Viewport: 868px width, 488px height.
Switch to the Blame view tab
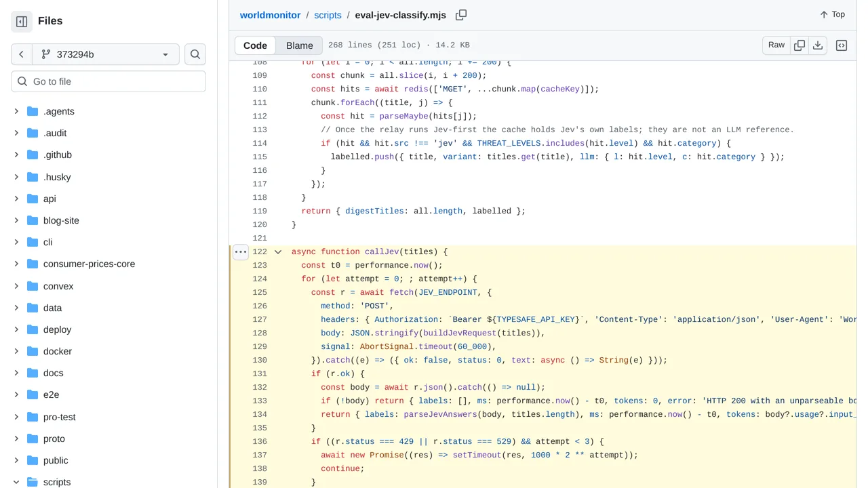coord(300,45)
